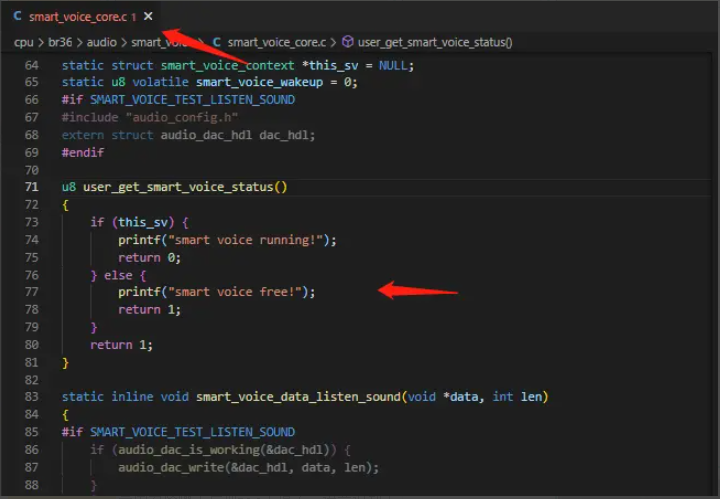Click the else keyword on line 76
This screenshot has width=720, height=499.
click(118, 275)
